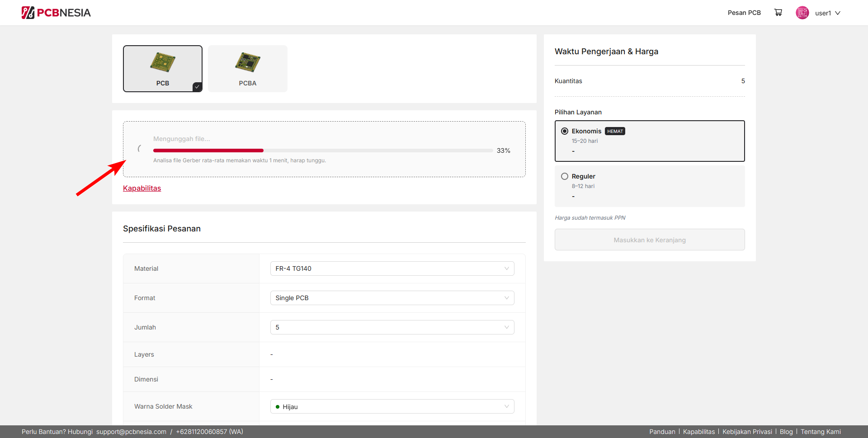Image resolution: width=868 pixels, height=438 pixels.
Task: Open the Format dropdown showing Single PCB
Action: click(392, 298)
